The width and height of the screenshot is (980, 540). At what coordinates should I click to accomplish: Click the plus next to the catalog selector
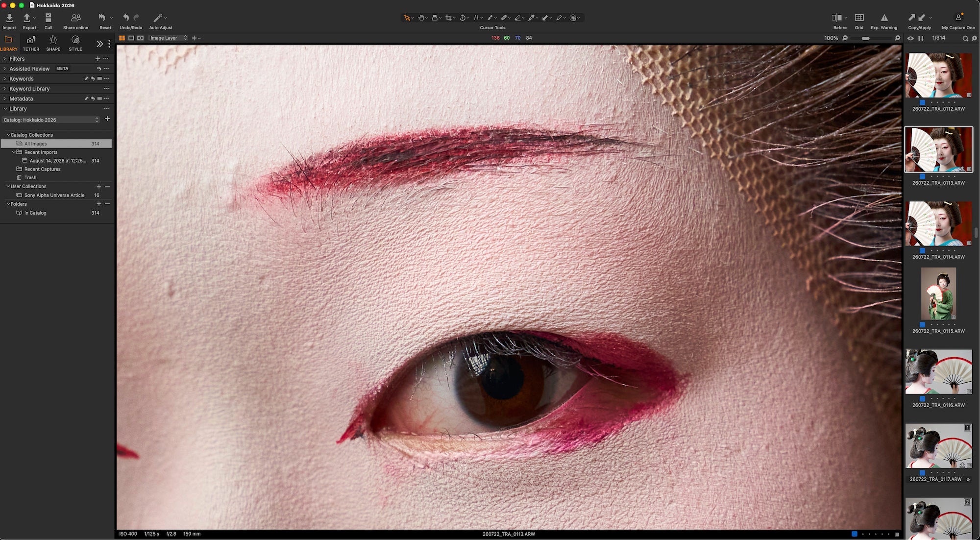(107, 119)
